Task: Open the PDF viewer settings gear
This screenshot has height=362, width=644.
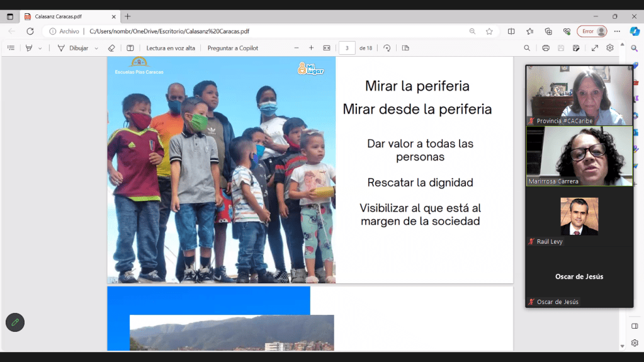Action: coord(610,48)
